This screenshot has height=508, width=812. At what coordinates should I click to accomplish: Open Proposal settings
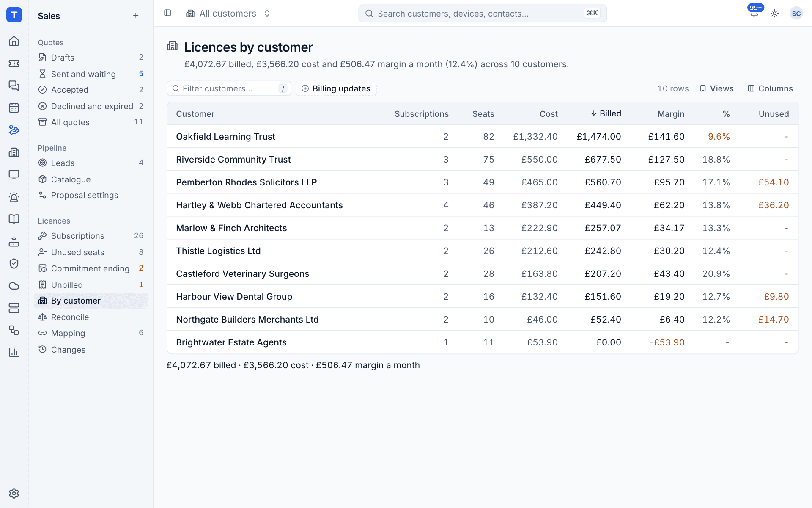[x=91, y=195]
